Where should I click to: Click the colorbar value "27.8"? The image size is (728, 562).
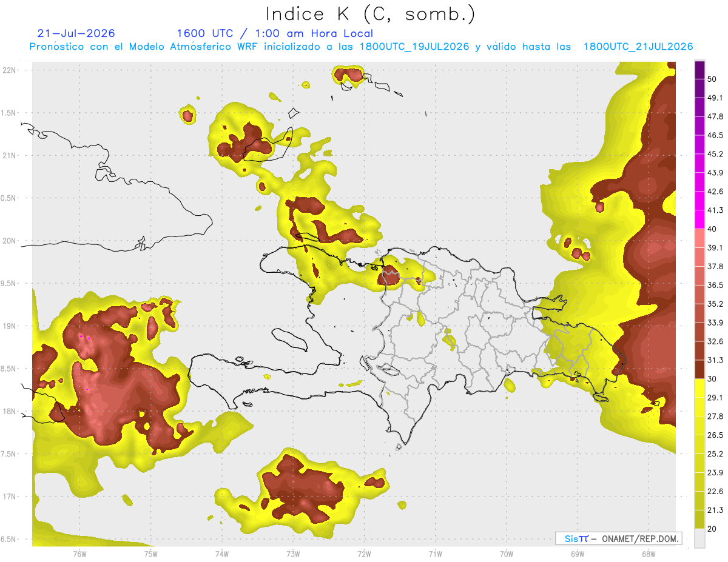715,416
